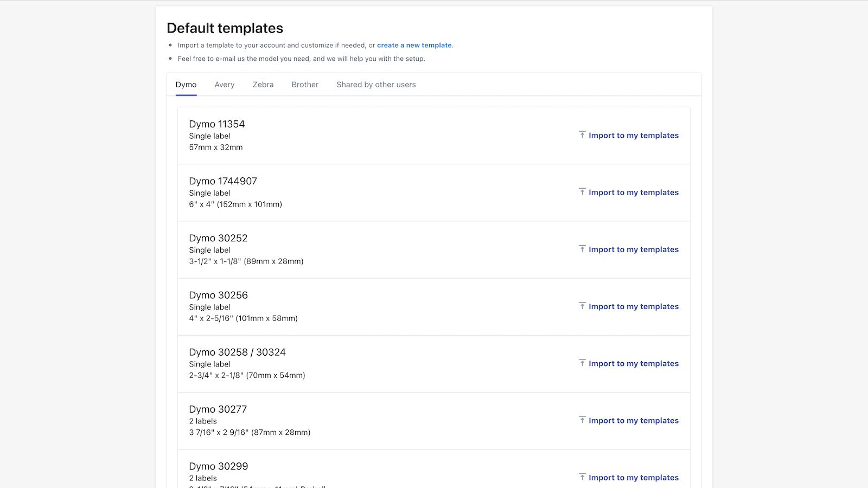Click the import icon beside Dymo 30252
This screenshot has width=868, height=488.
[582, 249]
